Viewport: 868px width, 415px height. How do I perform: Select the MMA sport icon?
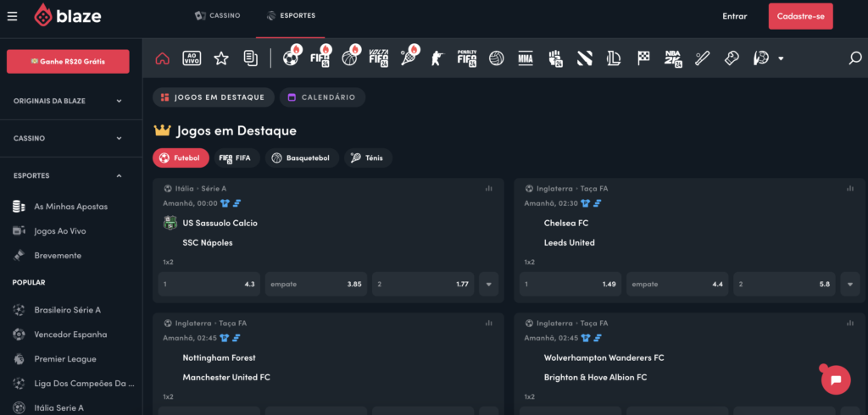526,58
